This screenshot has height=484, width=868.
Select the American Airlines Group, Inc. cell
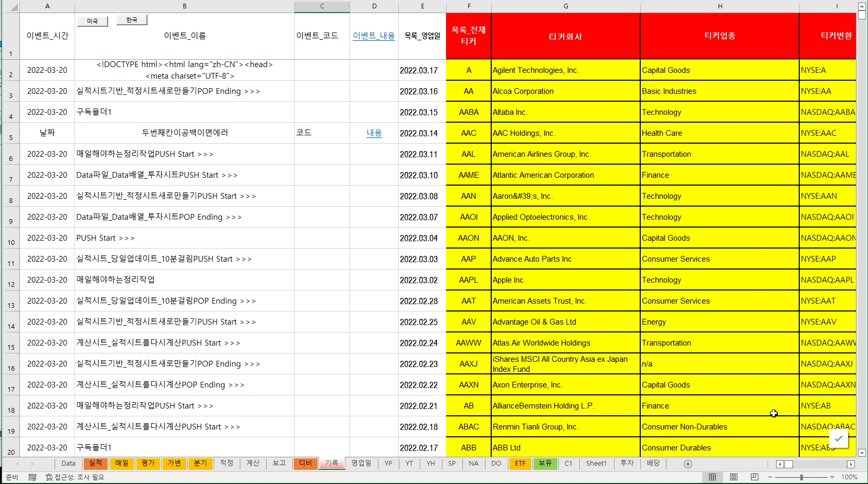point(566,154)
